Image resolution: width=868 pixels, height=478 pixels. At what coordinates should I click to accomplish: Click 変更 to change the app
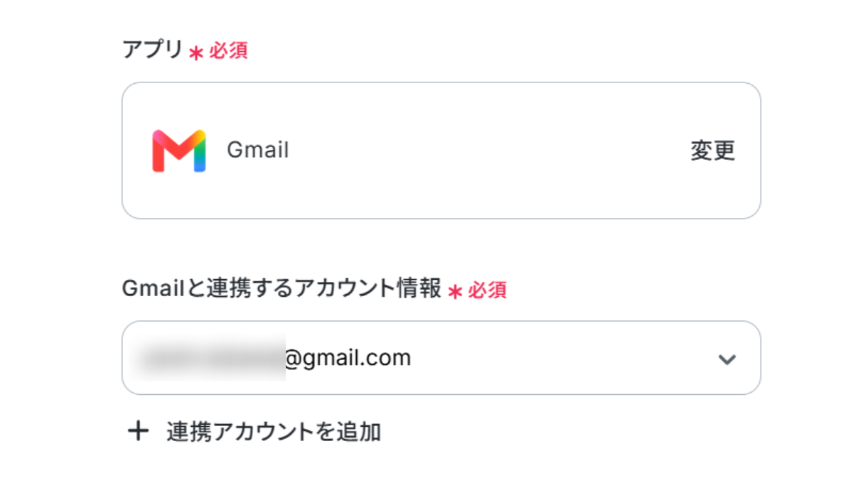click(712, 151)
